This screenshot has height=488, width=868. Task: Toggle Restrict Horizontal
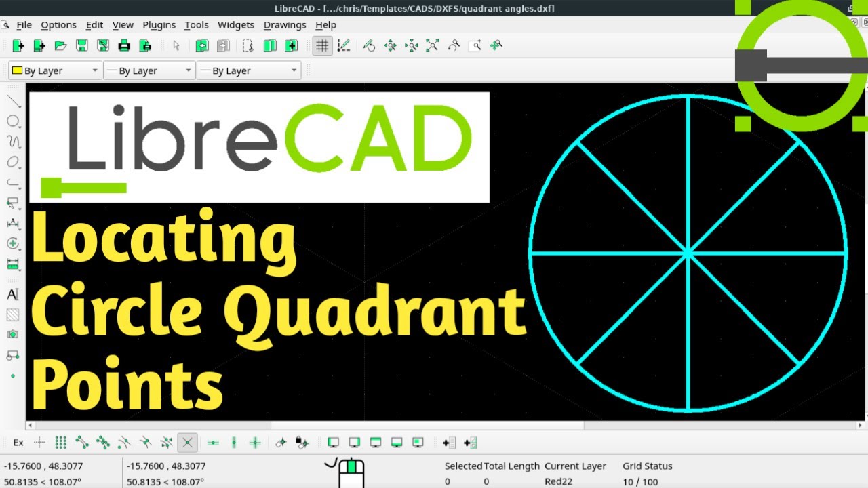coord(213,443)
